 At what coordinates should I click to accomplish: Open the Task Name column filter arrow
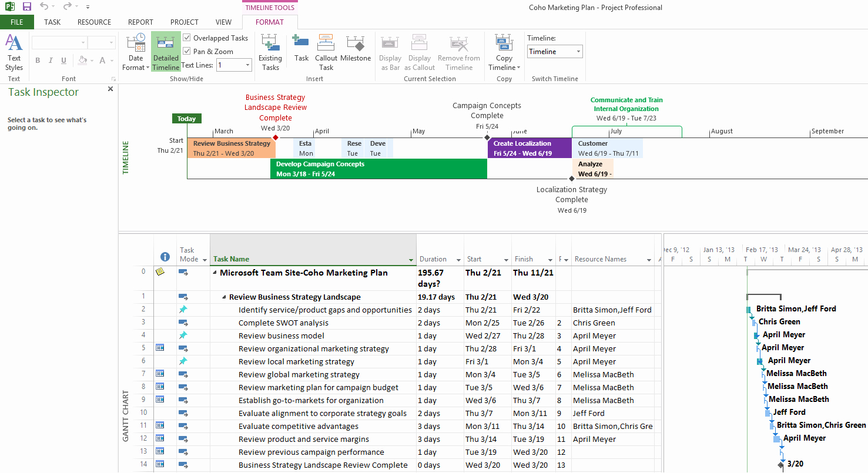coord(411,260)
